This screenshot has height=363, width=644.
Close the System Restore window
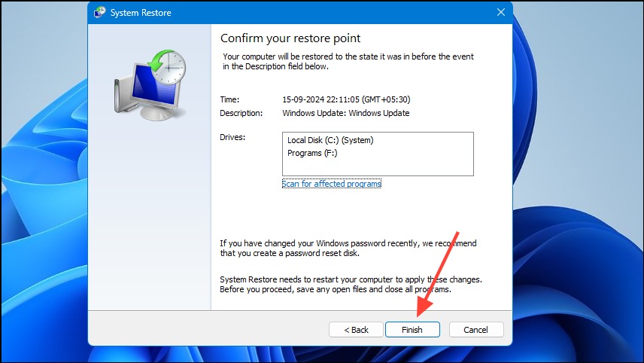point(500,12)
